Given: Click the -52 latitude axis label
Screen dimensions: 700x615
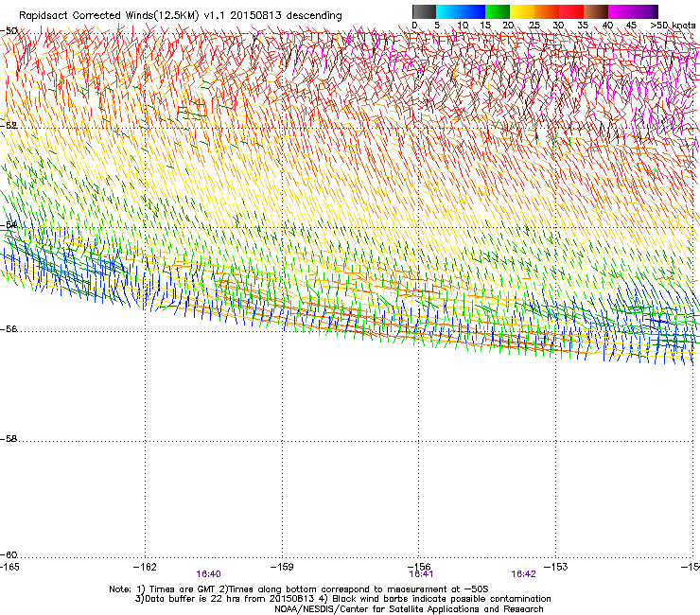Looking at the screenshot, I should 9,126.
